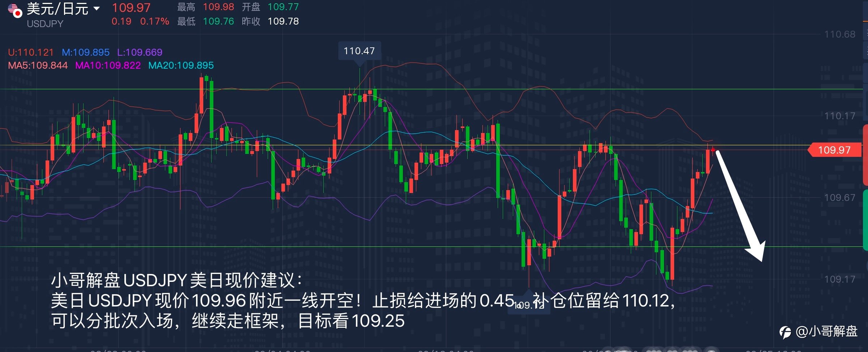Image resolution: width=868 pixels, height=352 pixels.
Task: Toggle the MA10:109.822 indicator label
Action: [108, 65]
